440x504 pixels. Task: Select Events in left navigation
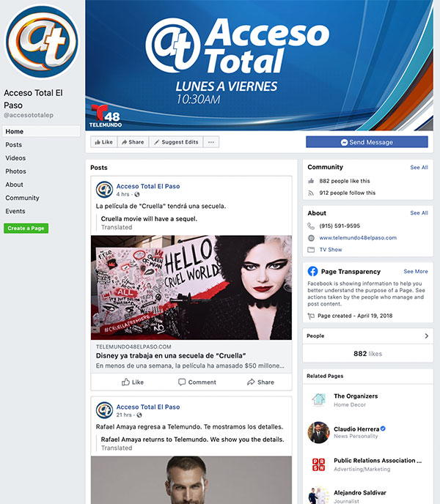click(x=15, y=211)
